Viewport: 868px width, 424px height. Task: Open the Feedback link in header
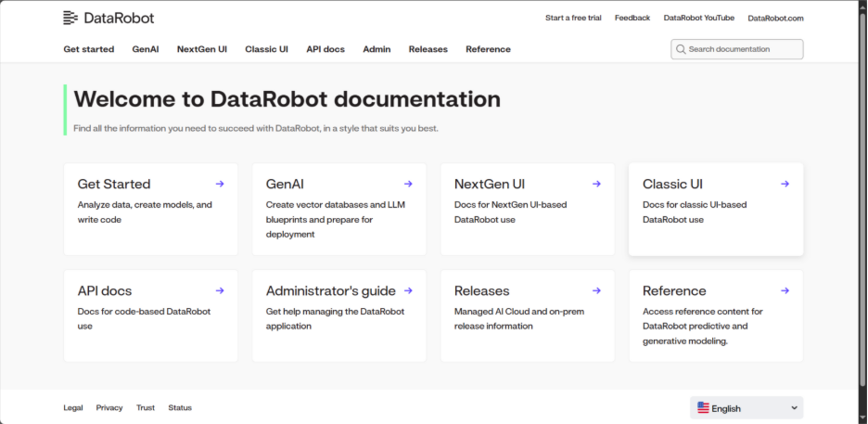pos(632,18)
